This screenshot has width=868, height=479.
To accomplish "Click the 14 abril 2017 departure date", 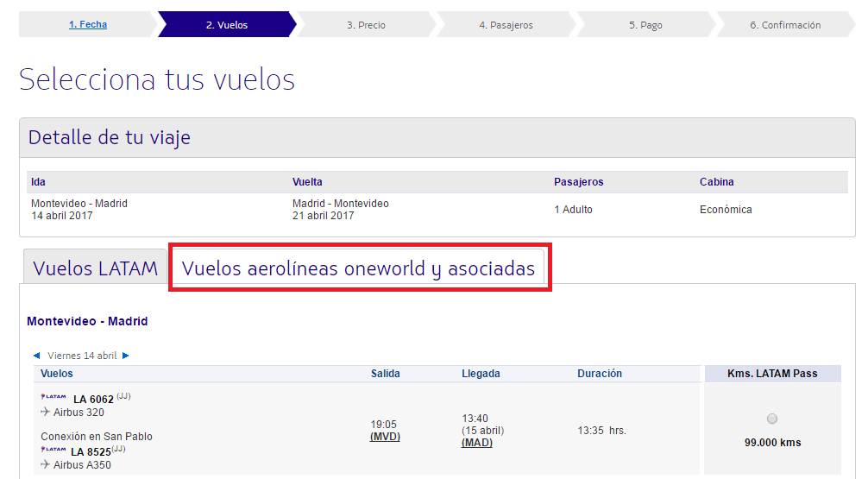I will coord(62,216).
